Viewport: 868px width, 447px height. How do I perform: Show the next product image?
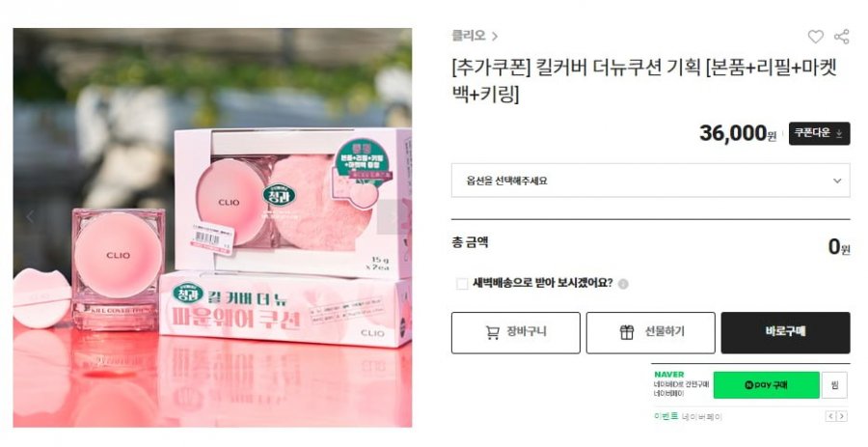[x=392, y=216]
